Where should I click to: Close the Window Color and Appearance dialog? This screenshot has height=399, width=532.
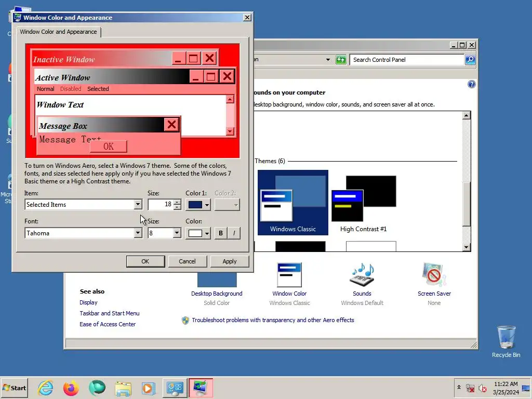pyautogui.click(x=247, y=17)
